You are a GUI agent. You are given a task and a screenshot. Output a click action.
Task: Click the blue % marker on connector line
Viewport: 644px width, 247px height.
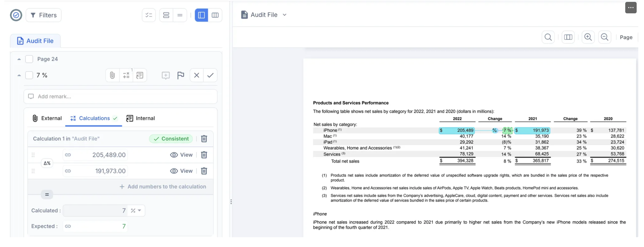pyautogui.click(x=494, y=131)
